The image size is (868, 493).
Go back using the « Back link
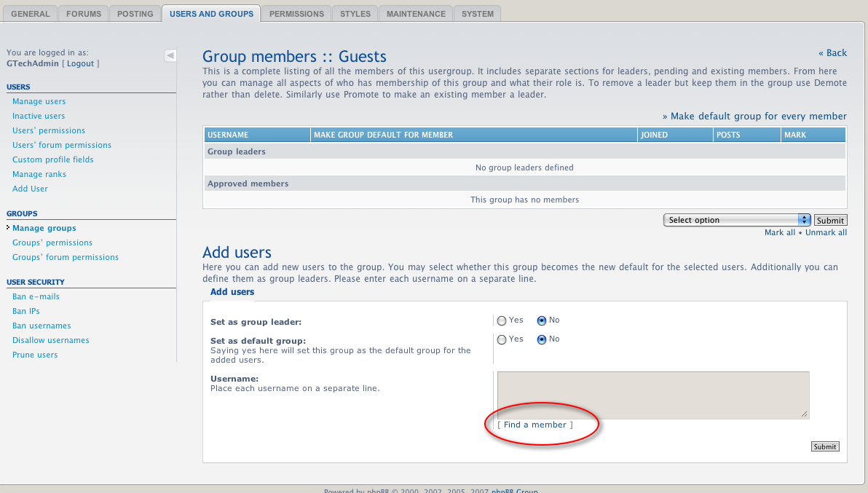(x=832, y=53)
